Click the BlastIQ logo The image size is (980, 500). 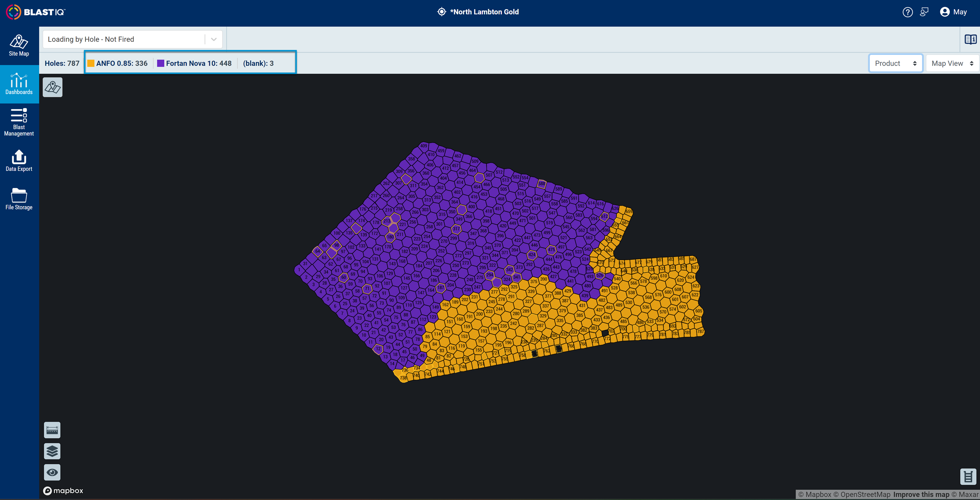pyautogui.click(x=35, y=12)
